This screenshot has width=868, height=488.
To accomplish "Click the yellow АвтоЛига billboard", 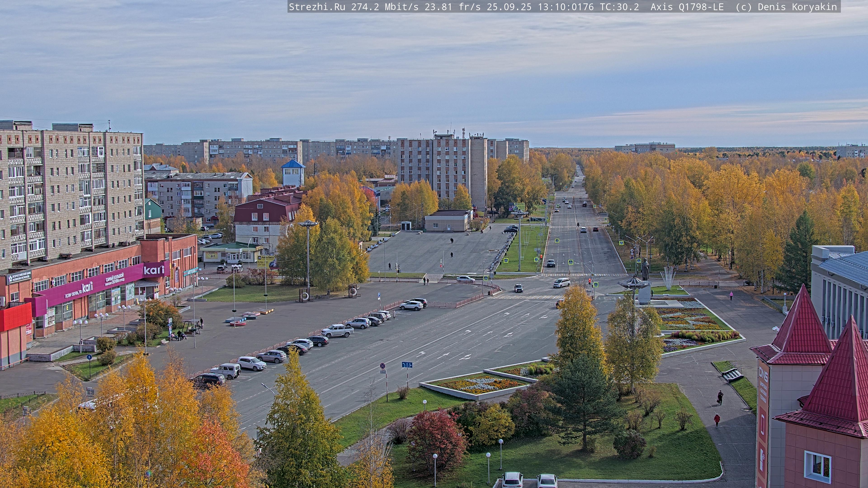I will 265,261.
